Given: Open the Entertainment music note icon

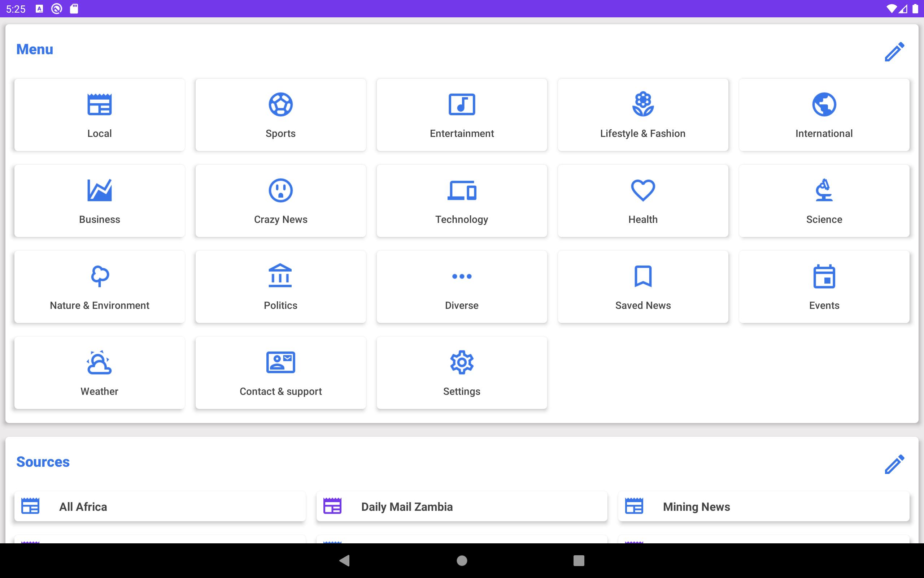Looking at the screenshot, I should pos(462,104).
